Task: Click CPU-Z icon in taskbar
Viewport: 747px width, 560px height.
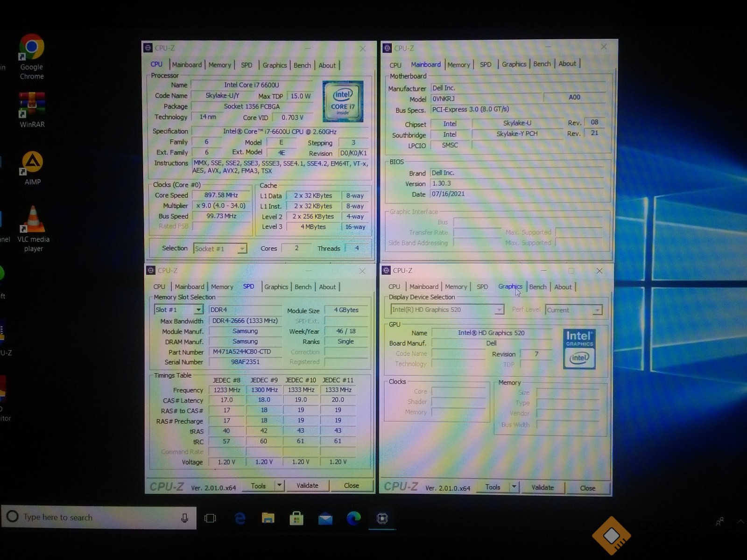Action: point(382,518)
